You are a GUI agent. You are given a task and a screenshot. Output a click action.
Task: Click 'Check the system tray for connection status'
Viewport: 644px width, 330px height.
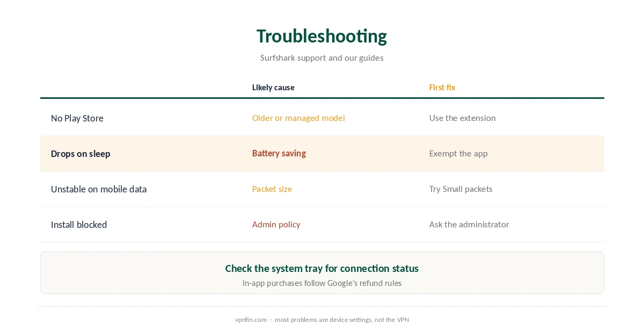pos(322,268)
